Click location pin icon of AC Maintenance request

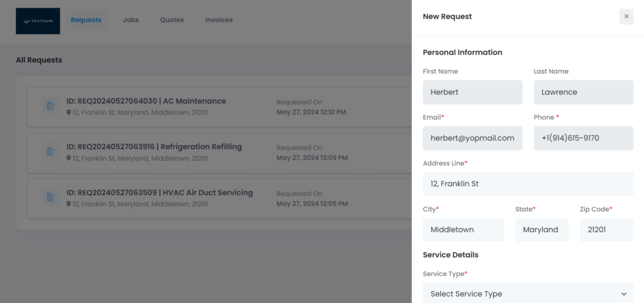(69, 112)
